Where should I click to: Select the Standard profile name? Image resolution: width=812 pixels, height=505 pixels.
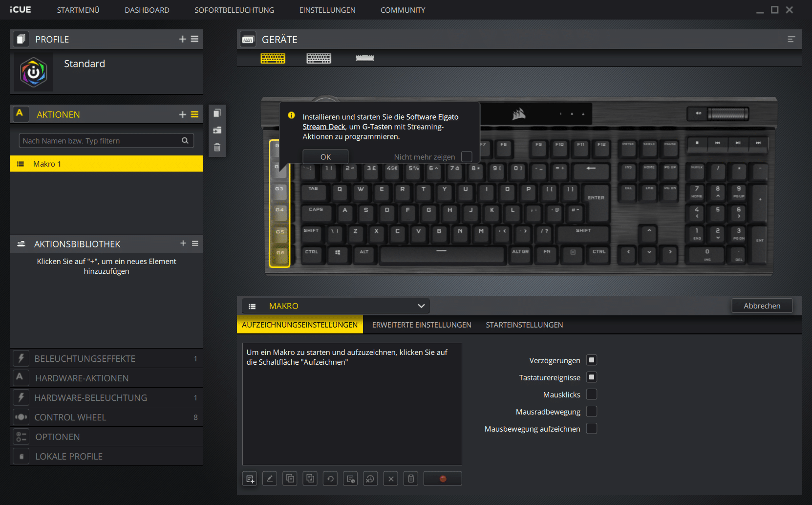tap(85, 64)
